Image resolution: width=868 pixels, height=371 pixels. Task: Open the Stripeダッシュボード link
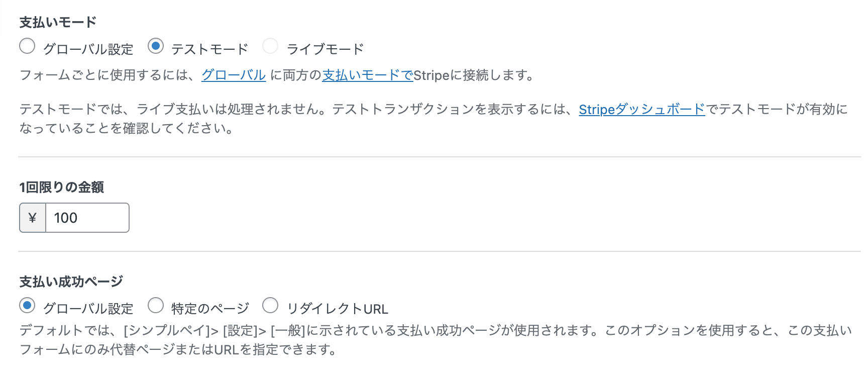pyautogui.click(x=641, y=110)
